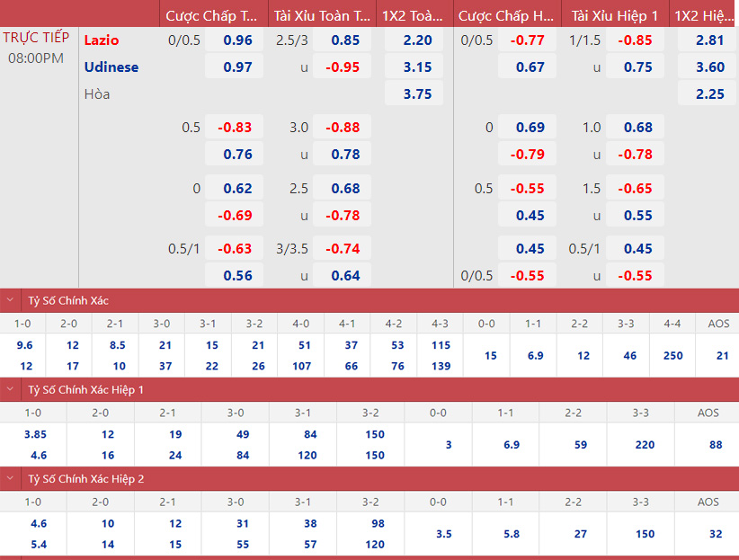This screenshot has height=560, width=739.
Task: Open the Lazio team link
Action: (102, 40)
